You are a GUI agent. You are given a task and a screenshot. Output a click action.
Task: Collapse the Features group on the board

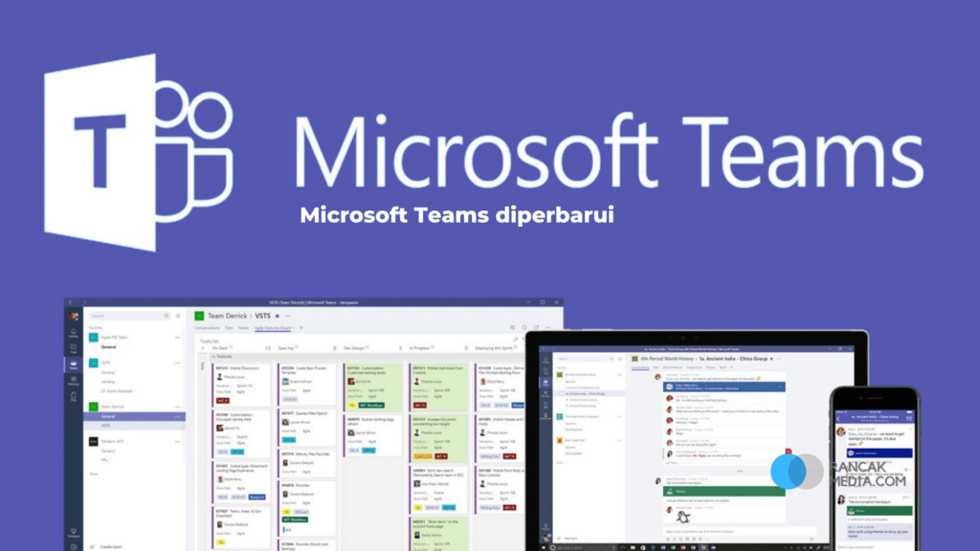(x=213, y=357)
